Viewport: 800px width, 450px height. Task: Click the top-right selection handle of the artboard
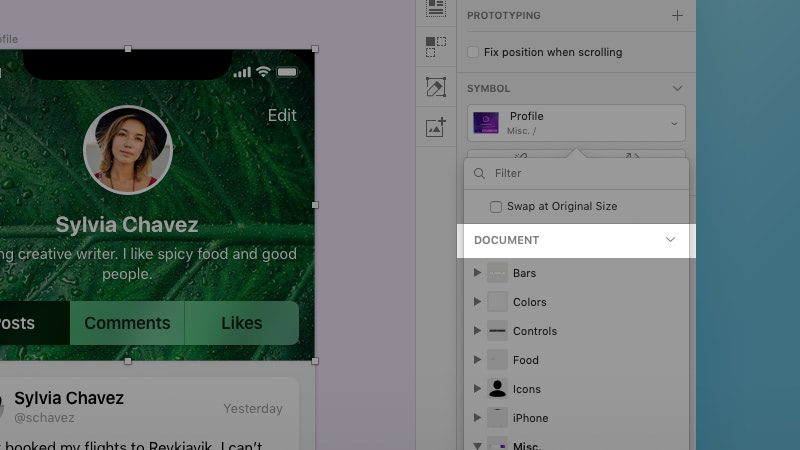(315, 49)
